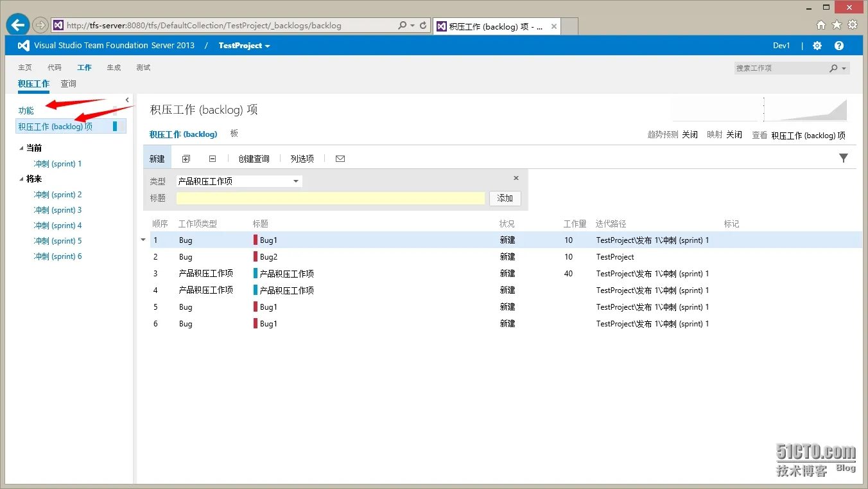Go to the 生成 hub
Image resolution: width=868 pixels, height=489 pixels.
coord(114,67)
